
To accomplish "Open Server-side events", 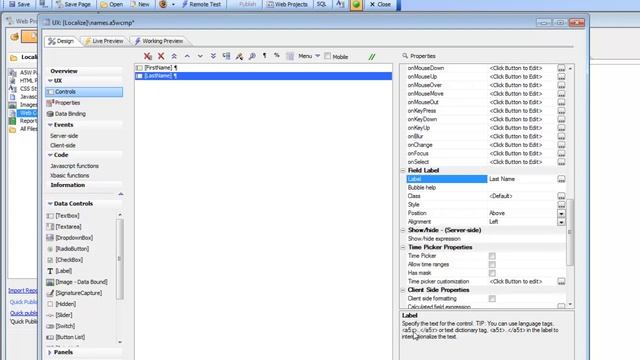I will point(64,136).
